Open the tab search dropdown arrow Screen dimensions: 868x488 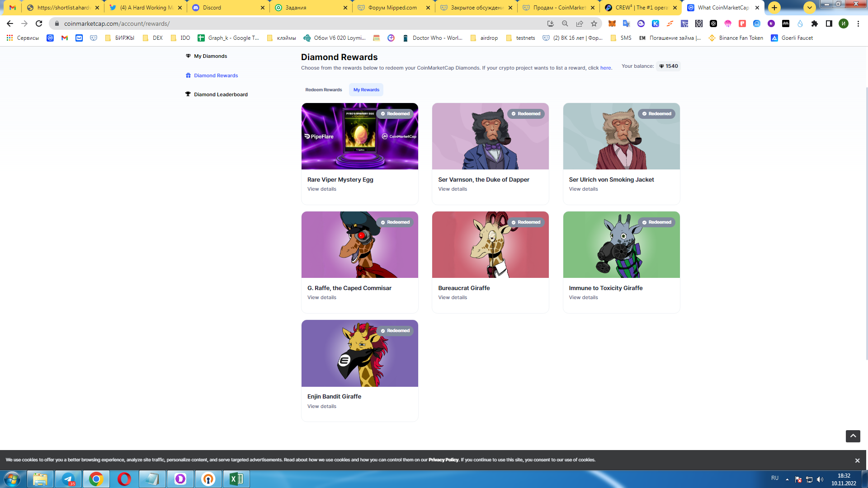(x=810, y=8)
